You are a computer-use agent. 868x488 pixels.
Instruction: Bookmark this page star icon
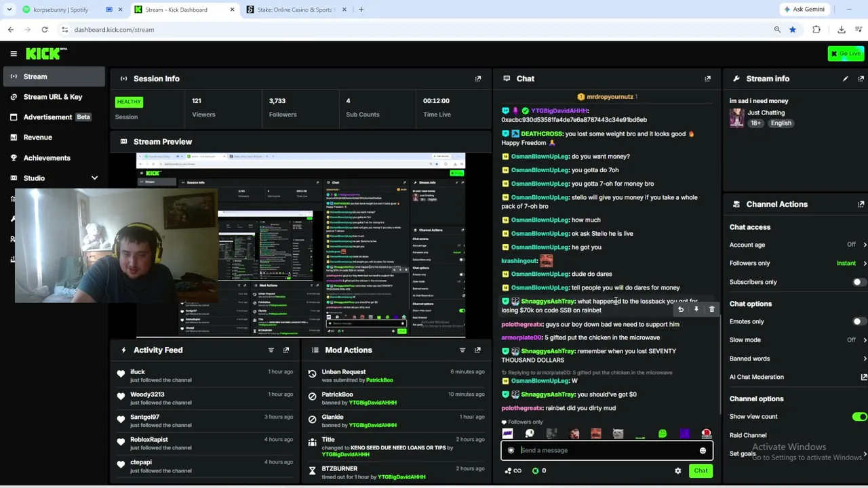click(x=792, y=30)
